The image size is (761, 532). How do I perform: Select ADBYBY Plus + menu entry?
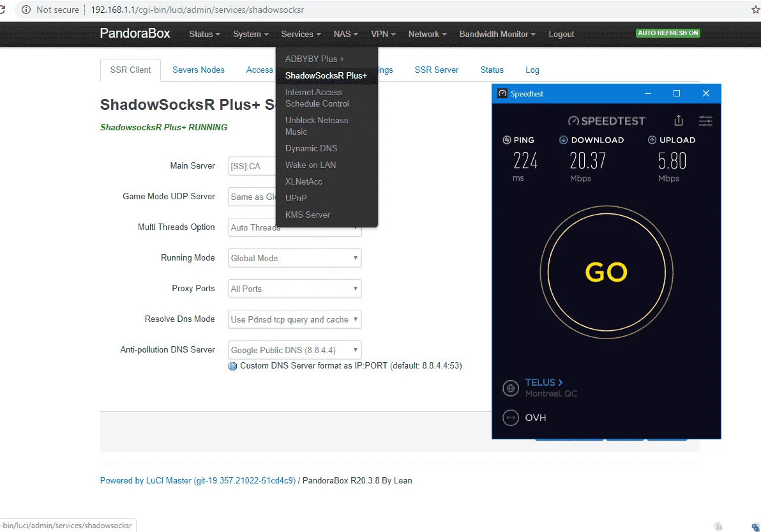pyautogui.click(x=327, y=59)
